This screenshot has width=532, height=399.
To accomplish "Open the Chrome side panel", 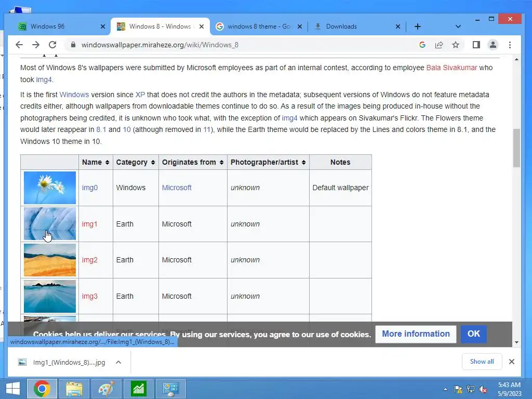I will click(476, 45).
